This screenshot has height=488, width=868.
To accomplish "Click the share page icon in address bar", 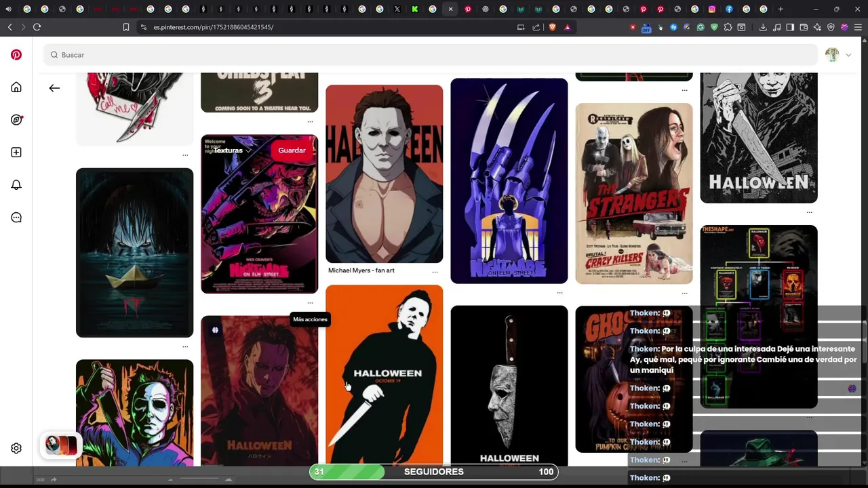I will click(536, 27).
